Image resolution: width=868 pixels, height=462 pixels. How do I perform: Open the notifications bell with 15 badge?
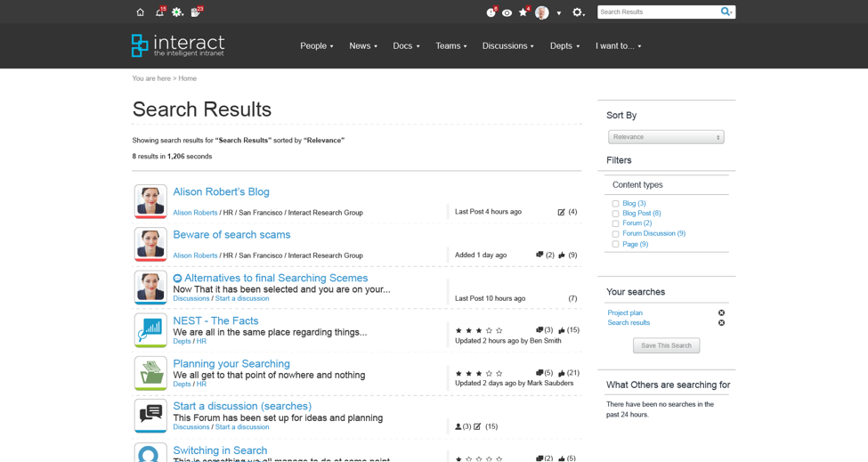pos(159,12)
